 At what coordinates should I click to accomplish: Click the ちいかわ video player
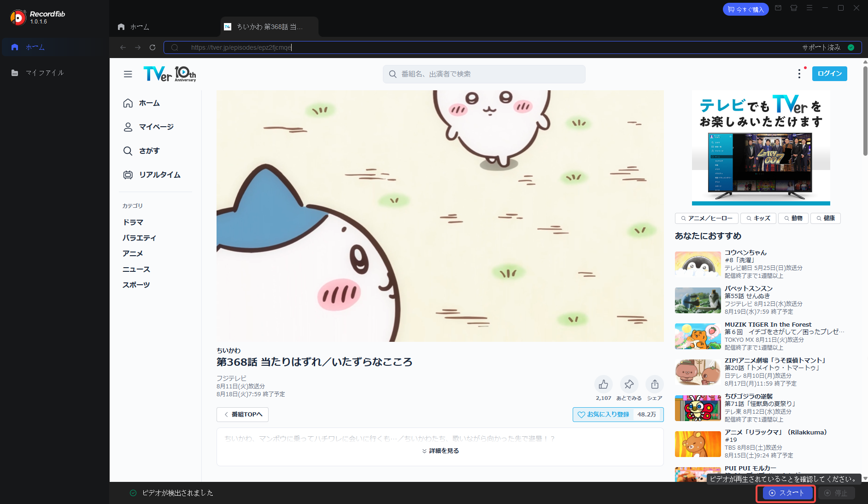440,216
